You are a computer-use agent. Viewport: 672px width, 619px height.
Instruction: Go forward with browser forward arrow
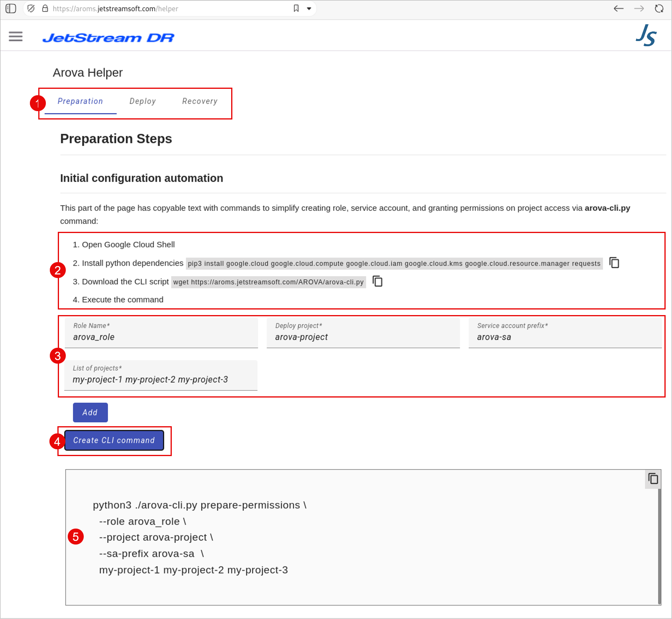tap(639, 8)
